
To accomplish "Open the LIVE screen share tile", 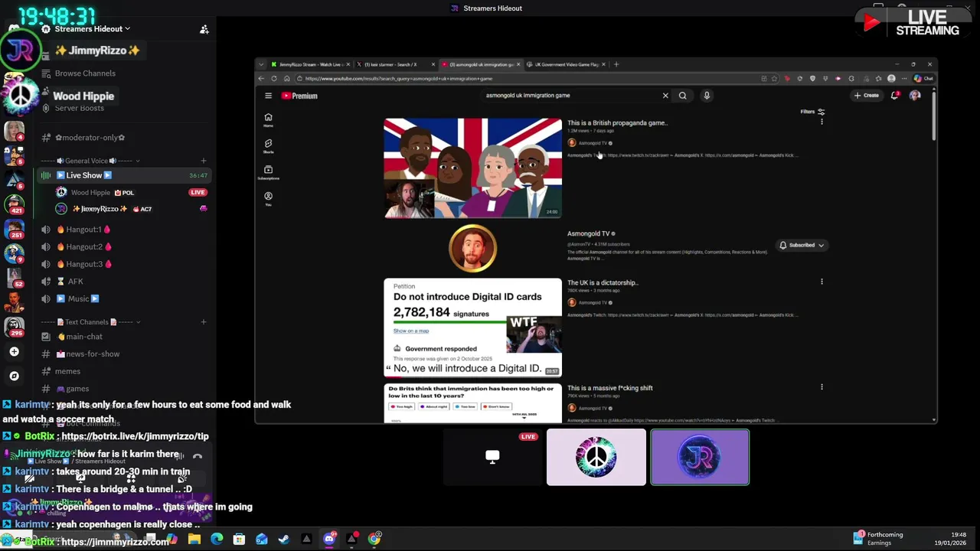I will 492,457.
